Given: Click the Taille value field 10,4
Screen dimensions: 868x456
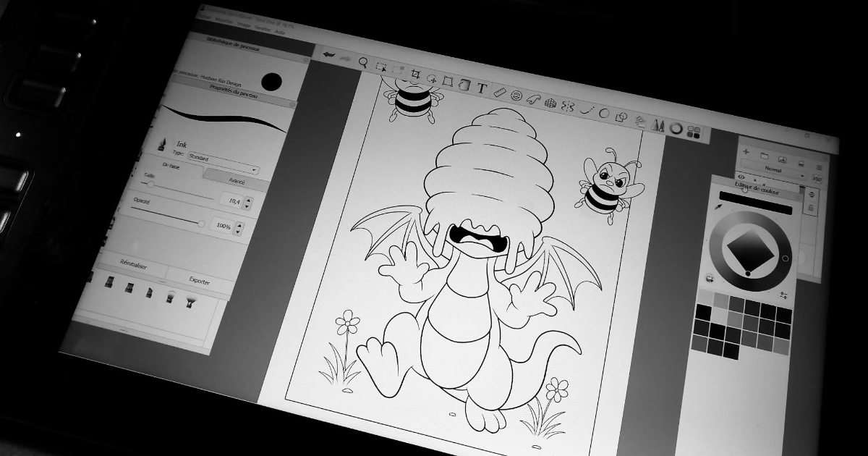Looking at the screenshot, I should (x=231, y=199).
